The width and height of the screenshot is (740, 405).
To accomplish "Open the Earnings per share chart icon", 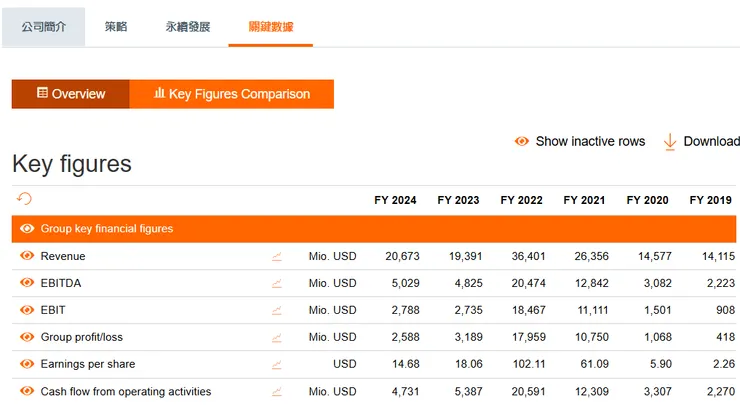I will tap(277, 364).
